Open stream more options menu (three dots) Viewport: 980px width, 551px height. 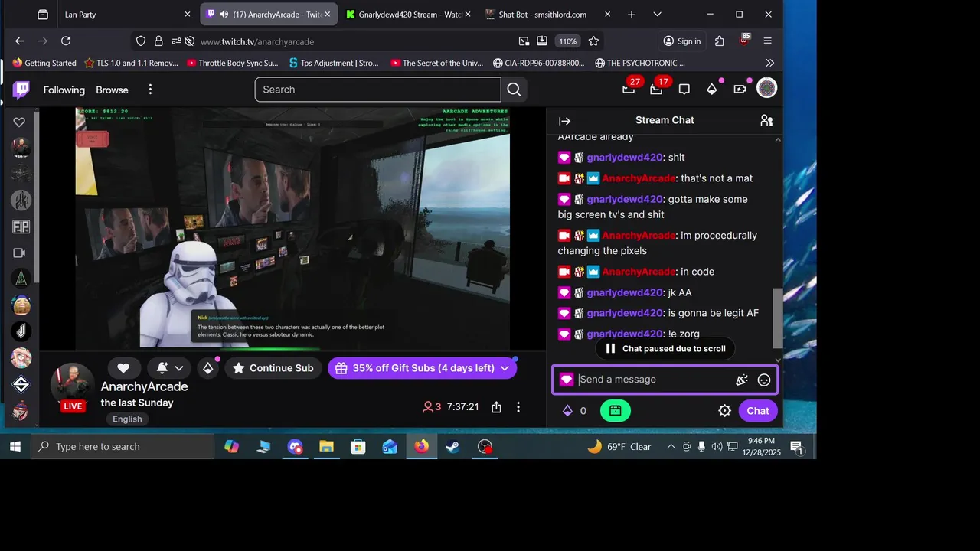[518, 407]
